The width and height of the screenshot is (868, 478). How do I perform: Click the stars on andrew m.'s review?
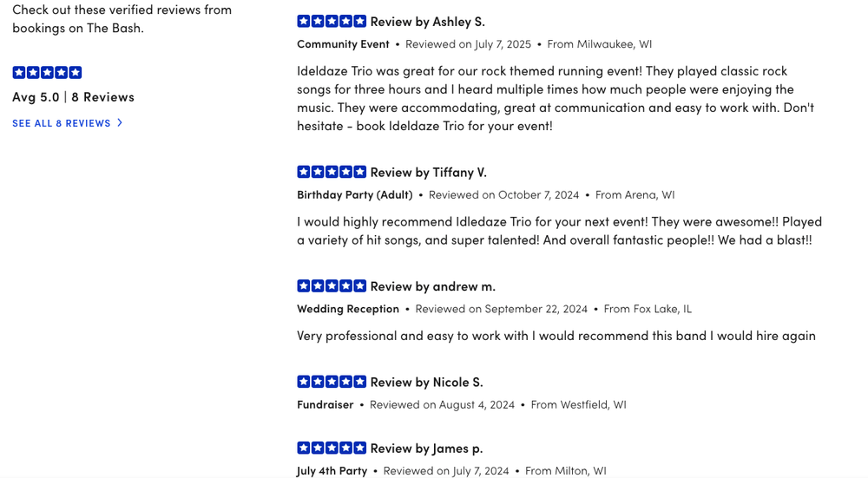point(332,285)
